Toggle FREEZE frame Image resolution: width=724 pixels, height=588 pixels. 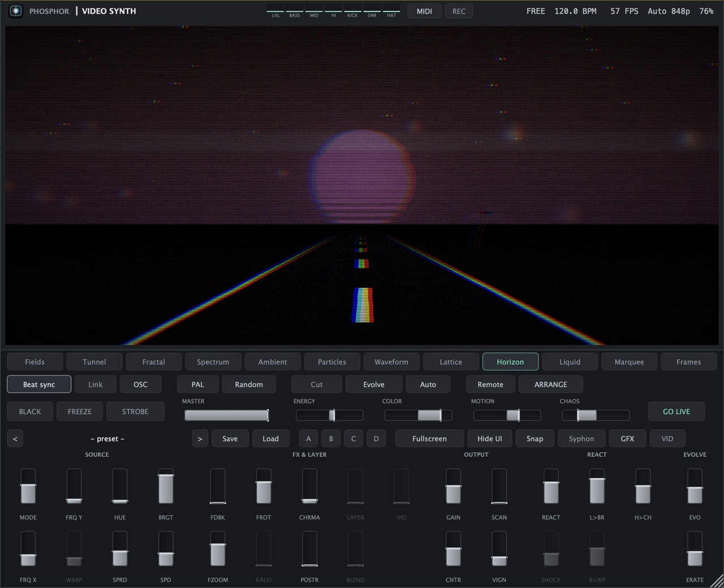[80, 412]
